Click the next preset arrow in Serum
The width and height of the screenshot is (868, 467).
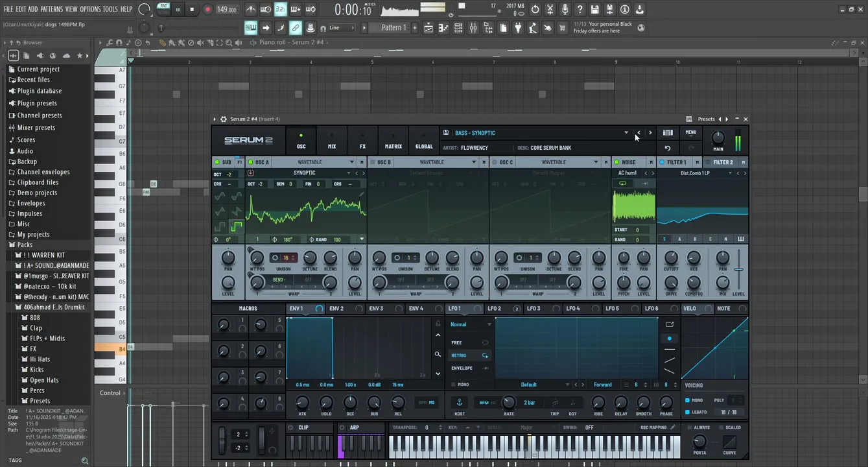(x=650, y=133)
